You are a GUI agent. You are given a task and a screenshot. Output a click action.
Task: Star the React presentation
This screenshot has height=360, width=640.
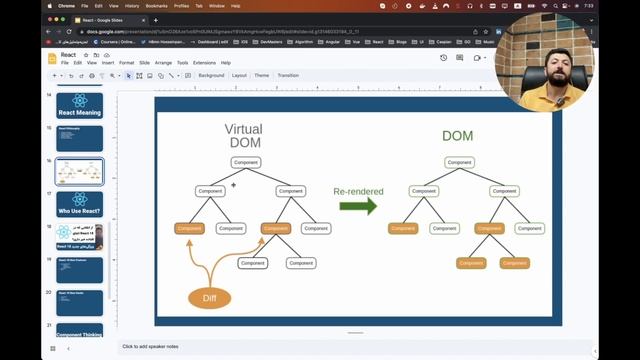(86, 55)
